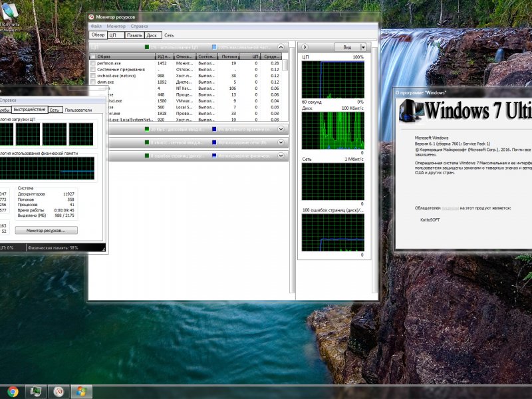The width and height of the screenshot is (532, 399).
Task: Switch to the 'Диск' tab
Action: click(x=152, y=35)
